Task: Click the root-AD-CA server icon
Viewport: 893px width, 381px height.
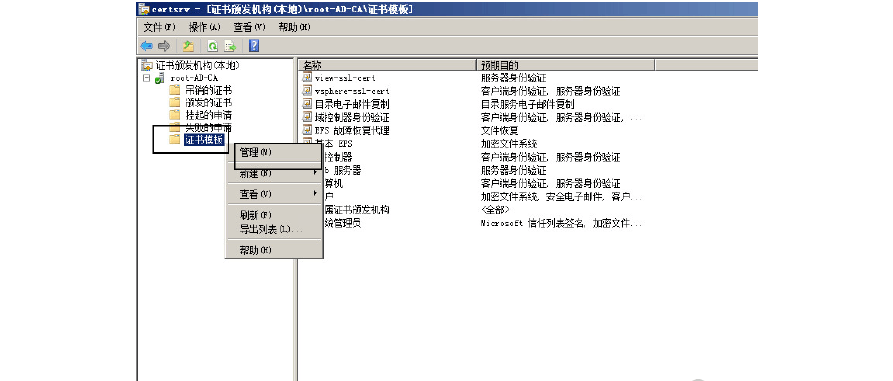Action: tap(160, 78)
